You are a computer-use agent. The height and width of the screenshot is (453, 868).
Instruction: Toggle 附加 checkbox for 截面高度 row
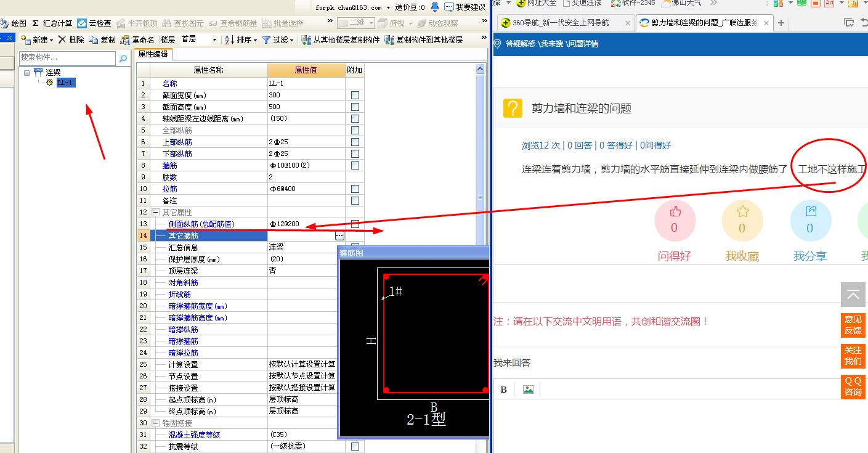point(355,107)
